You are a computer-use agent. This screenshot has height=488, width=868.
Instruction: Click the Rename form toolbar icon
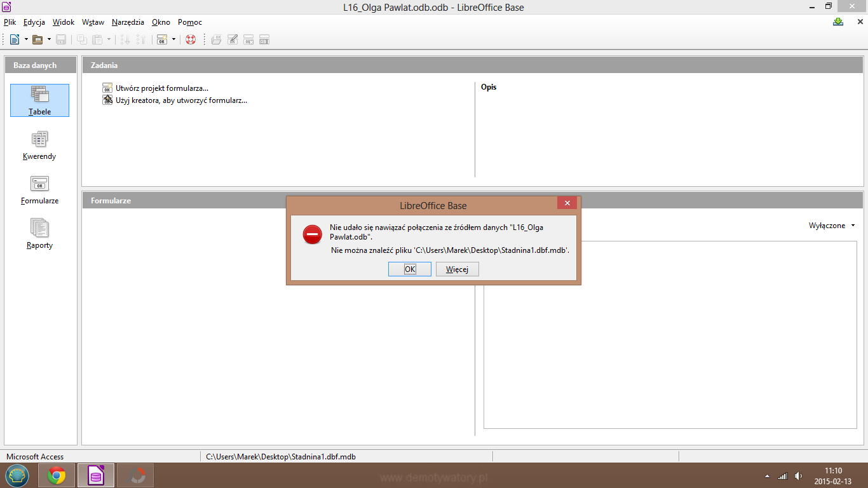point(264,39)
